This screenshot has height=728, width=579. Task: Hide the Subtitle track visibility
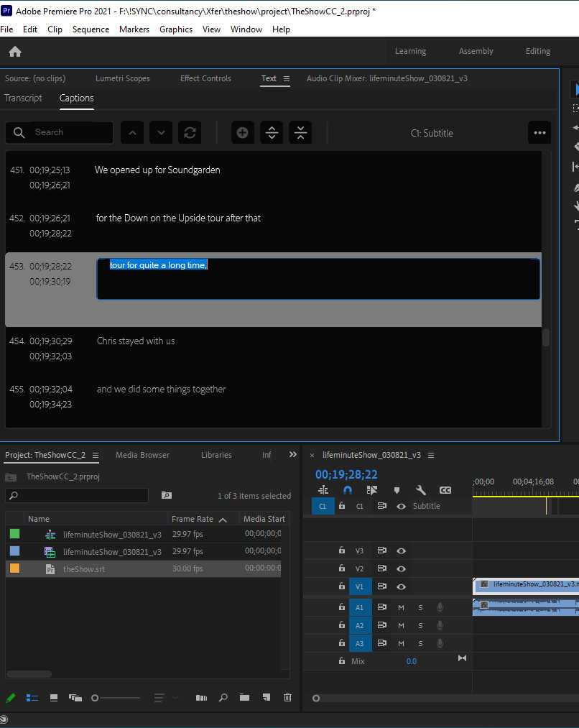pos(401,506)
